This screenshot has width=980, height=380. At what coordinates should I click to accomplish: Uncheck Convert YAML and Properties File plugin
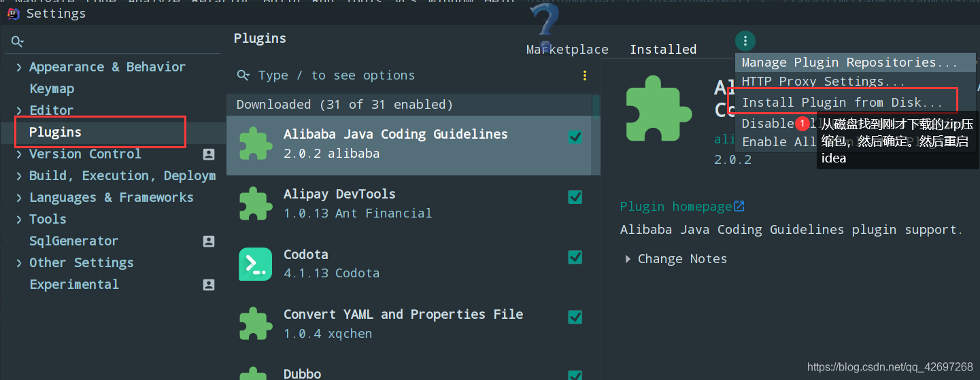(575, 317)
